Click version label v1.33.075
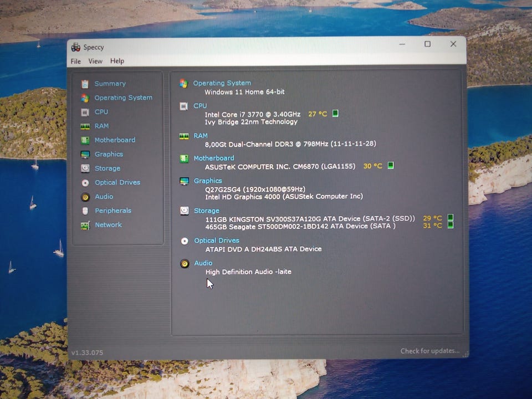The image size is (532, 399). [87, 352]
